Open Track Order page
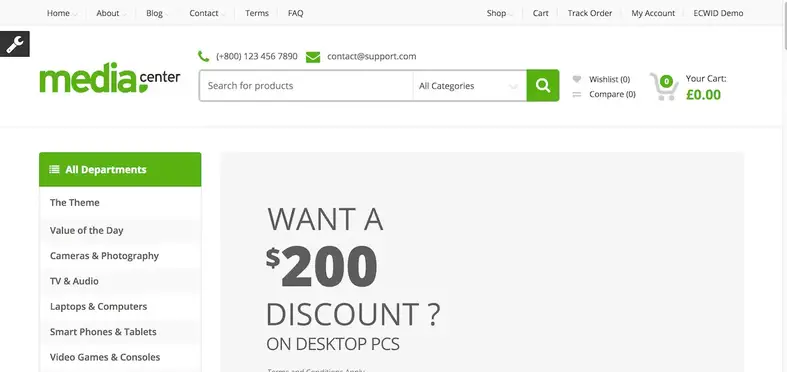The height and width of the screenshot is (372, 787). (590, 13)
